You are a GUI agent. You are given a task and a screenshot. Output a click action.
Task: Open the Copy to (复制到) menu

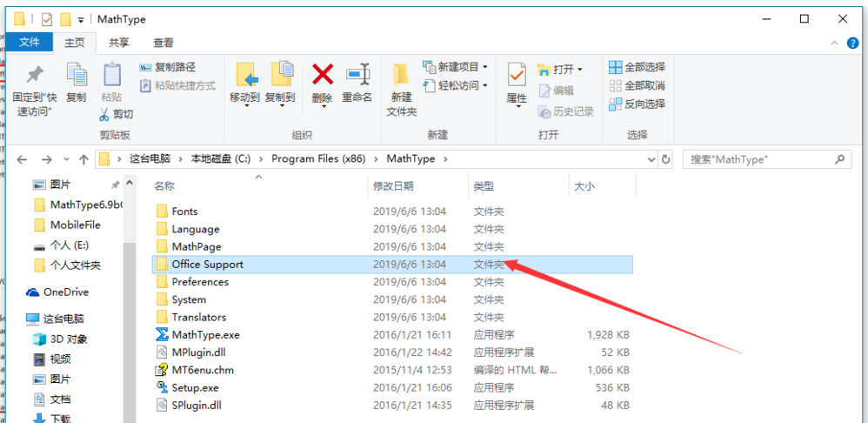point(280,84)
